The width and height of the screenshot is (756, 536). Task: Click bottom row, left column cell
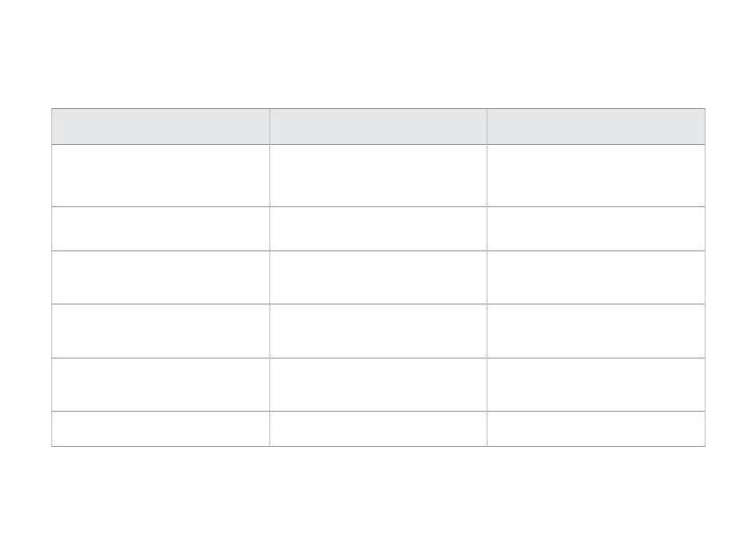pyautogui.click(x=160, y=429)
